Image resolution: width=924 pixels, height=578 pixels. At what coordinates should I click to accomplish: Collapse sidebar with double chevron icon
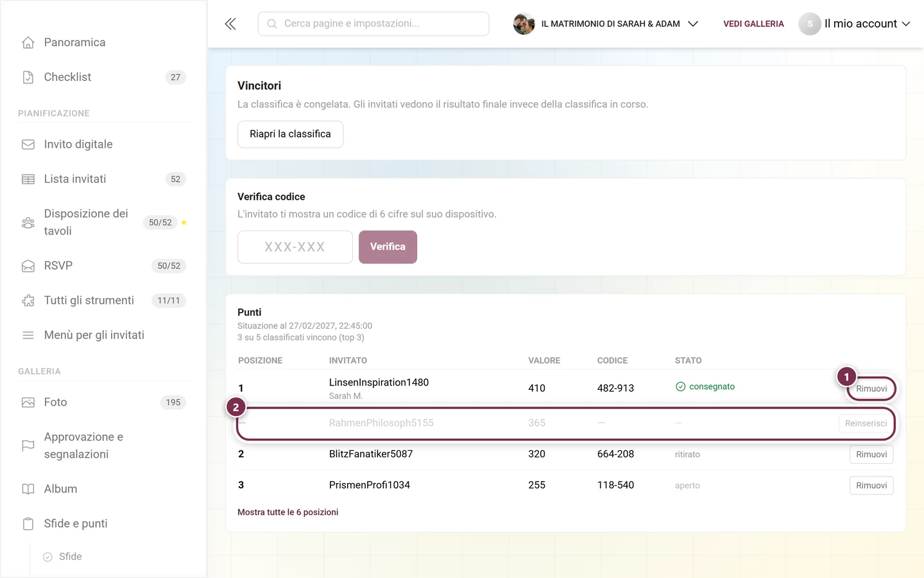(230, 24)
